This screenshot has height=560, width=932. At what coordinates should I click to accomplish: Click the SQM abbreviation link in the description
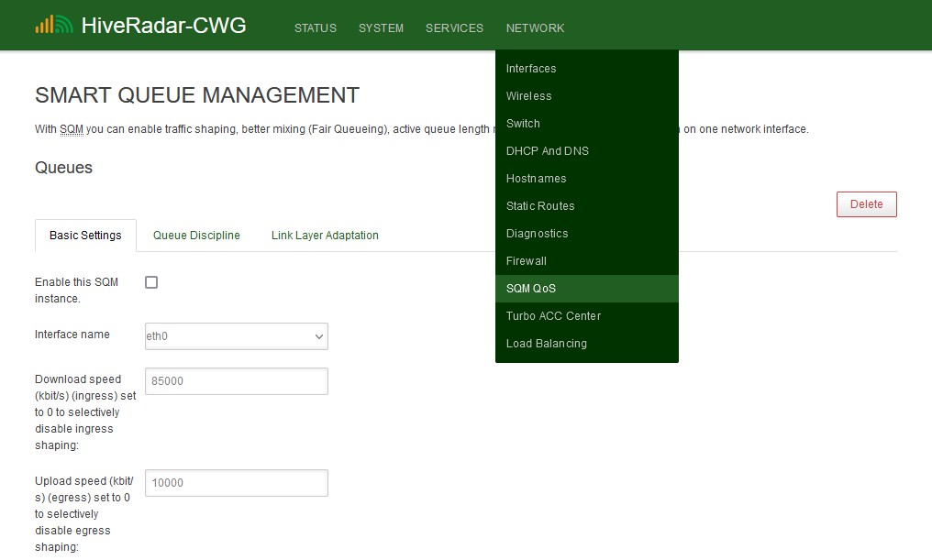point(72,129)
